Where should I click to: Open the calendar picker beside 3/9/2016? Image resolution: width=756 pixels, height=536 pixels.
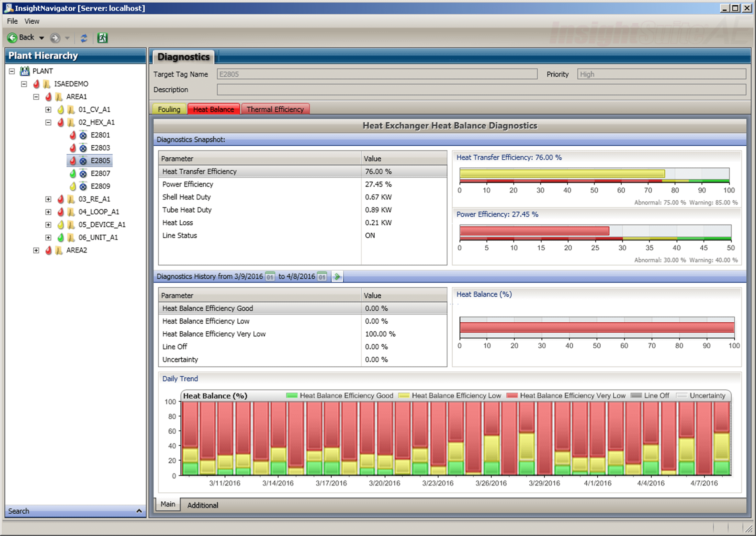pos(270,277)
